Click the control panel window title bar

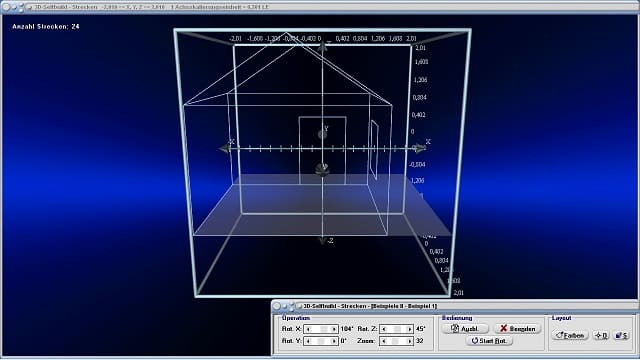click(x=455, y=306)
